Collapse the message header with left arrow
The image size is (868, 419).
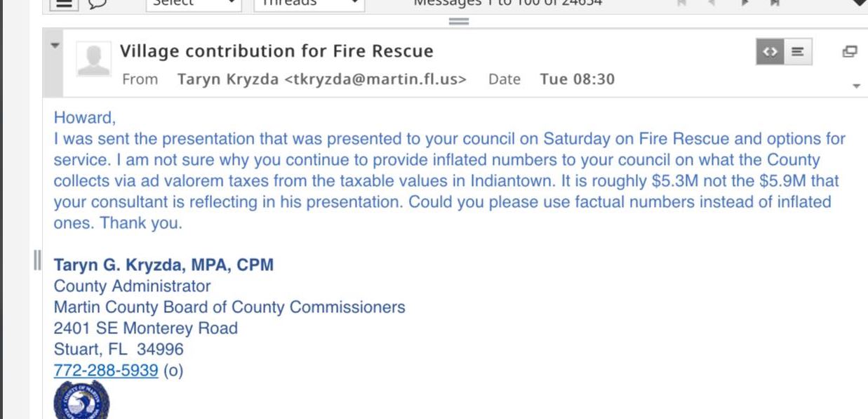point(54,46)
